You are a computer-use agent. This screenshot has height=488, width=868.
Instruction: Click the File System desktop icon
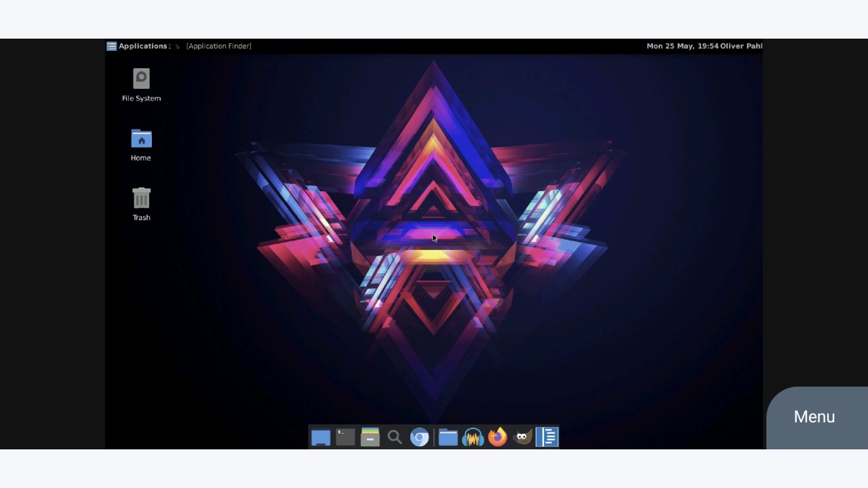(x=141, y=85)
